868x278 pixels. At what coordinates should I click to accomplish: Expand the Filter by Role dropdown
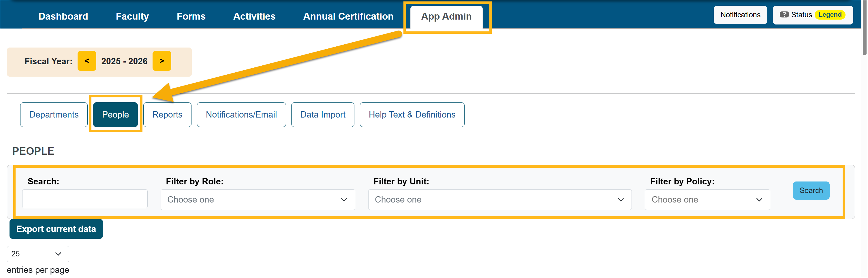click(258, 200)
